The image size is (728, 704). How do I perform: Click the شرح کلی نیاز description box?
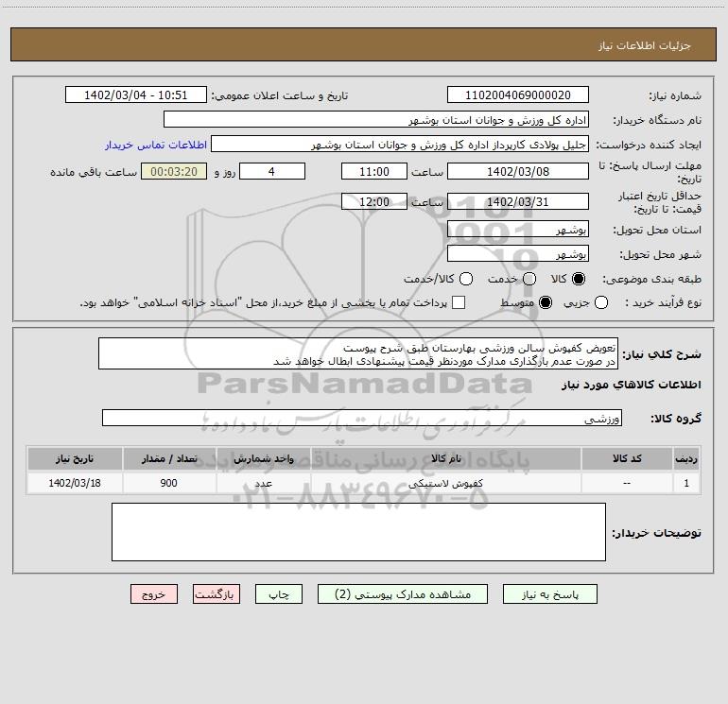tap(358, 353)
